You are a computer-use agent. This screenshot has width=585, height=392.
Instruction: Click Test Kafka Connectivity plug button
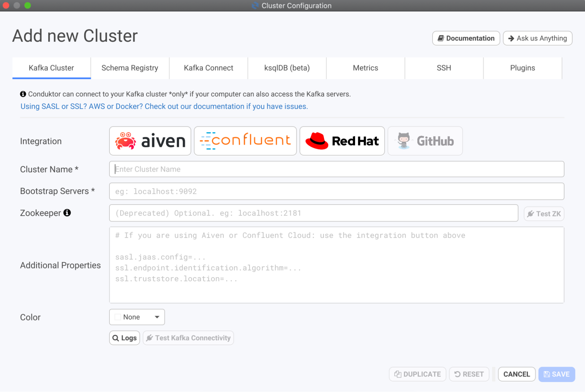(x=188, y=338)
